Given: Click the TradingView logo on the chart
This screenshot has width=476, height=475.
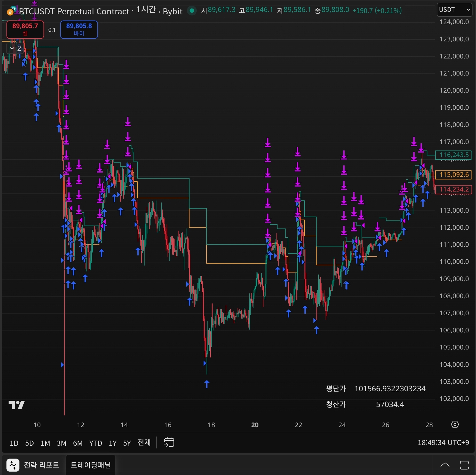Looking at the screenshot, I should pos(16,405).
